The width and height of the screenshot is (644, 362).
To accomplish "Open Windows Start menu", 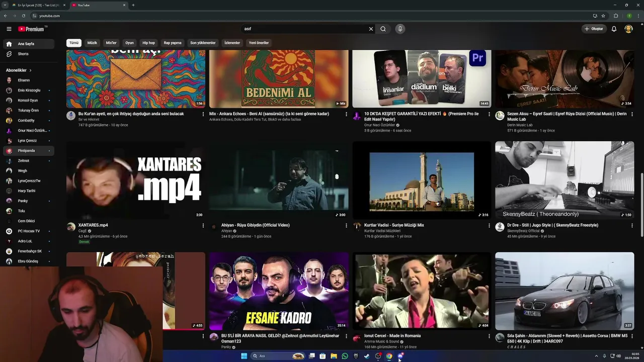I will pyautogui.click(x=244, y=356).
